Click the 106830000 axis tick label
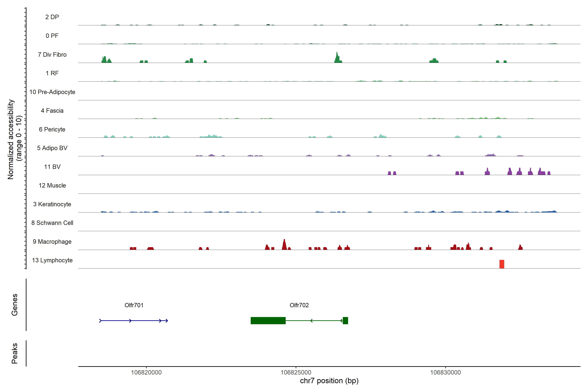Image resolution: width=588 pixels, height=392 pixels. (x=445, y=372)
